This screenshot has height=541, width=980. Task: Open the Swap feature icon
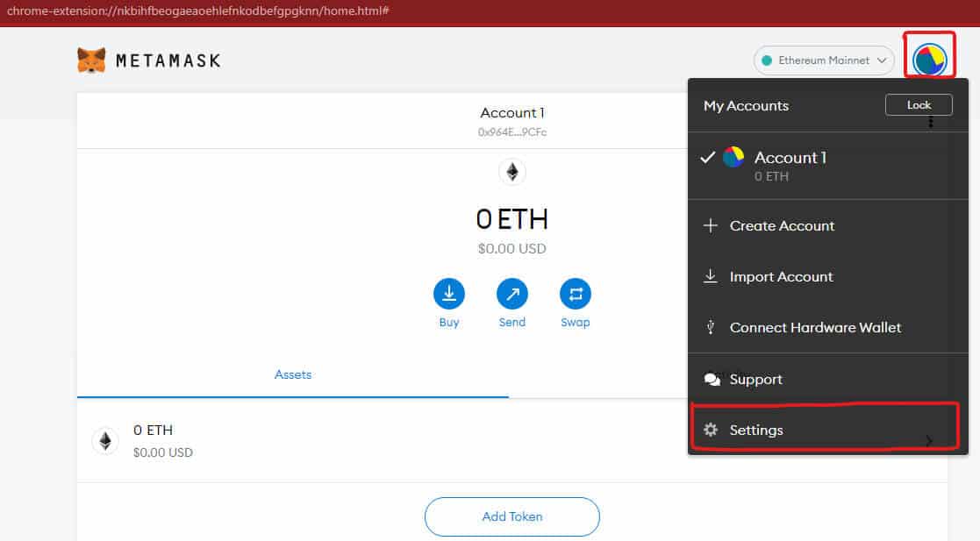(x=575, y=295)
